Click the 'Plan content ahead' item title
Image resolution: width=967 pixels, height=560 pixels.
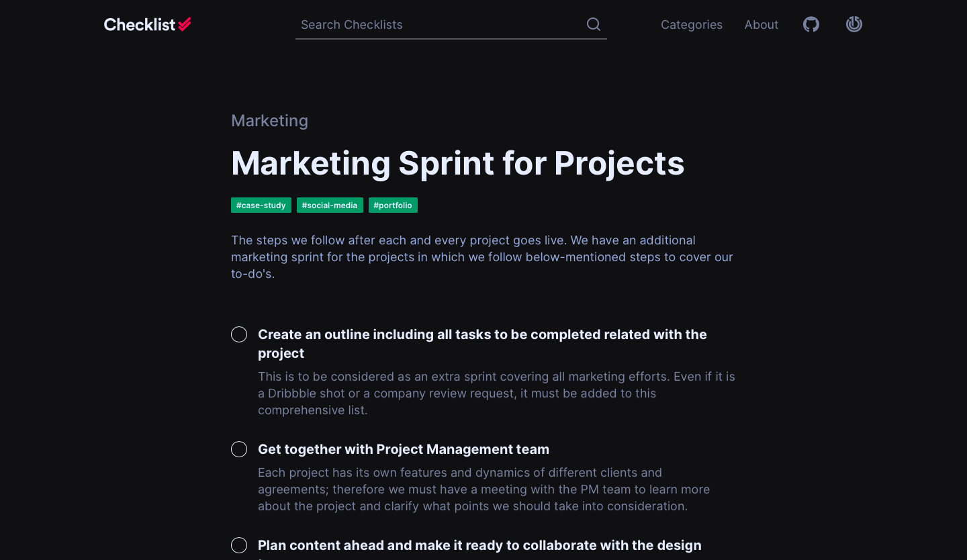click(479, 545)
